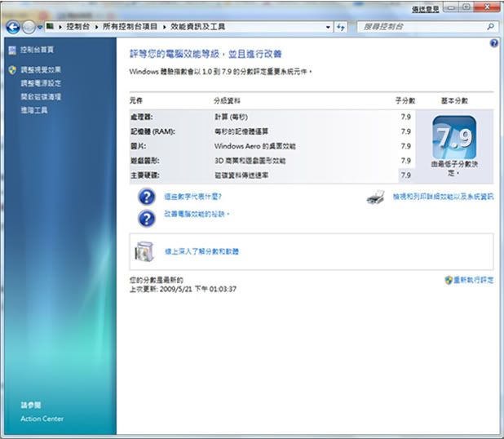Minimize the window
The image size is (504, 439).
point(451,7)
